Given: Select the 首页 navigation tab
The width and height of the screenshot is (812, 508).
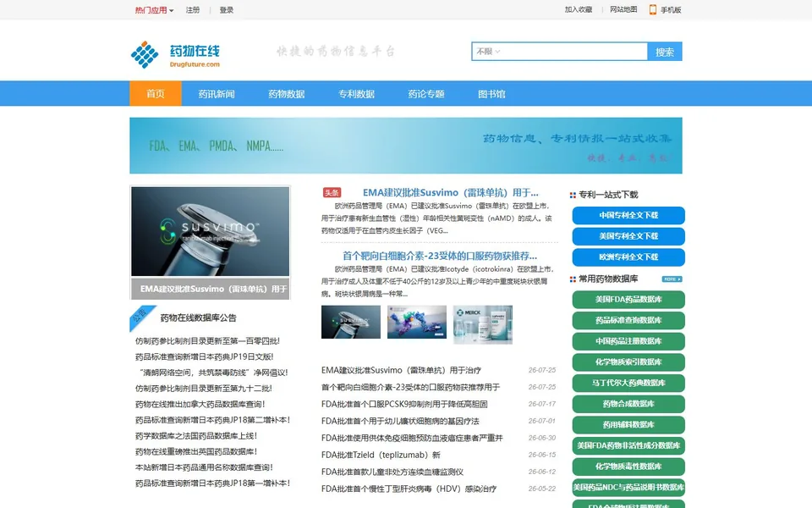Looking at the screenshot, I should point(156,94).
